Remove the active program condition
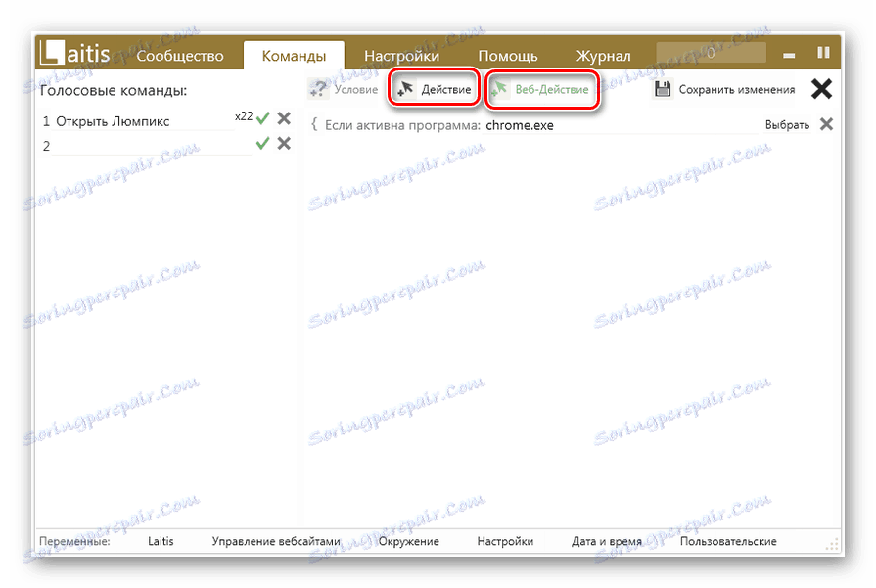 [826, 124]
